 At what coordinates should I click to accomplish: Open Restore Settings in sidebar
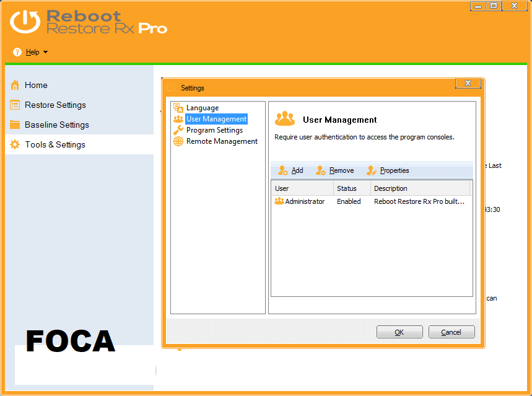tap(55, 105)
